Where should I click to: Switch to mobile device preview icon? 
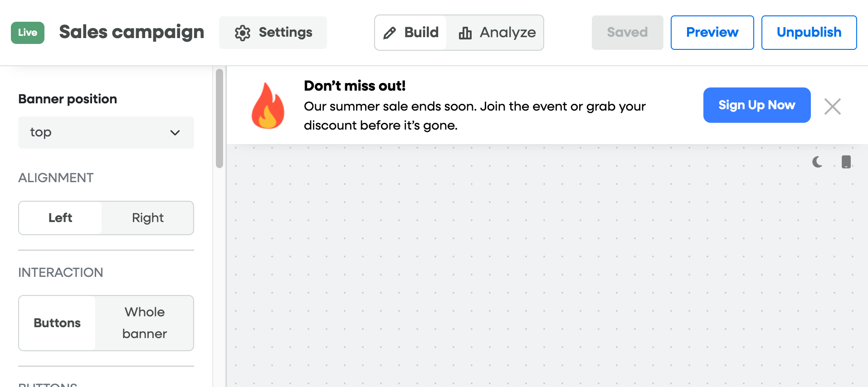pos(846,162)
